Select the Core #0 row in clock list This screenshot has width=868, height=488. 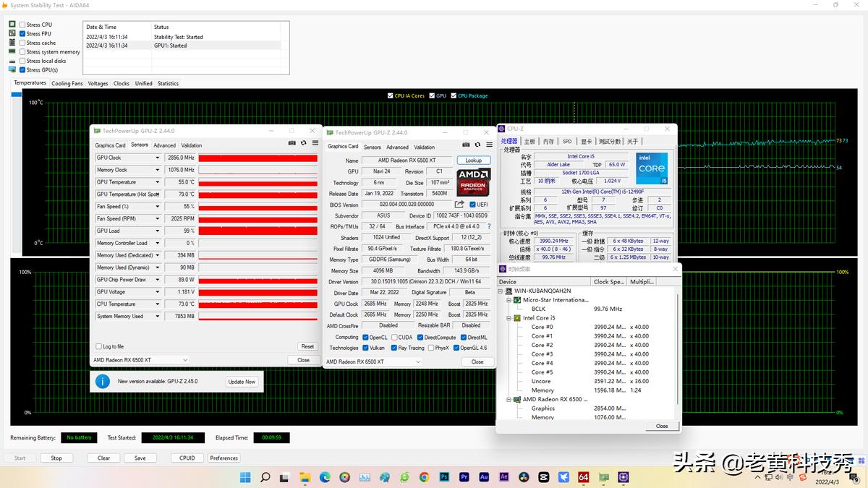click(542, 327)
